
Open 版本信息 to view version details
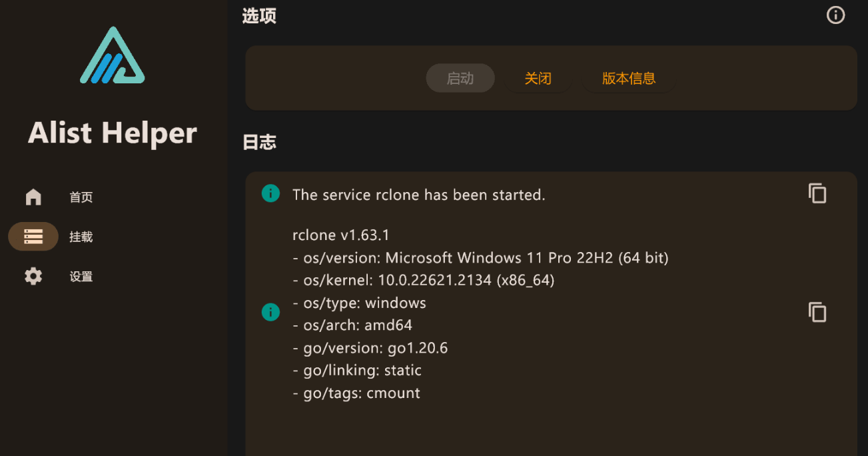(x=628, y=78)
